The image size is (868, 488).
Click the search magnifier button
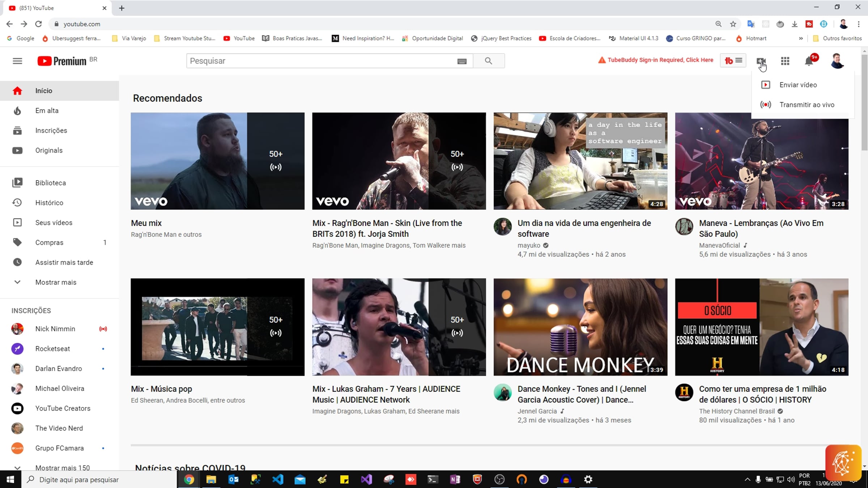tap(488, 61)
